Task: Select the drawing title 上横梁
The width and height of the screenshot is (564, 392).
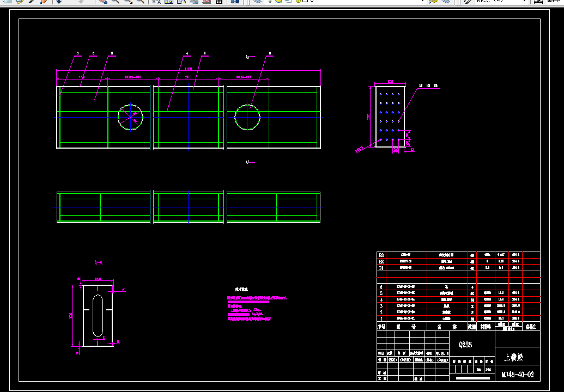Action: [514, 357]
